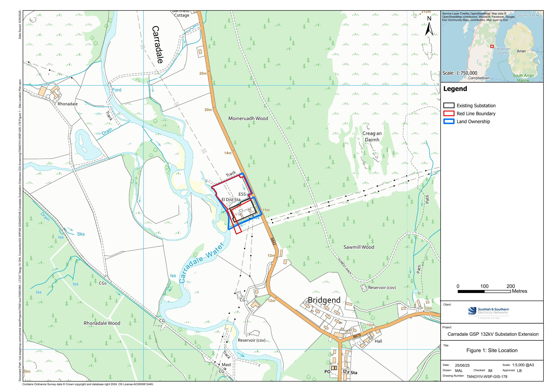
Task: Click the 'Moineruadh Wood' label
Action: tap(248, 119)
